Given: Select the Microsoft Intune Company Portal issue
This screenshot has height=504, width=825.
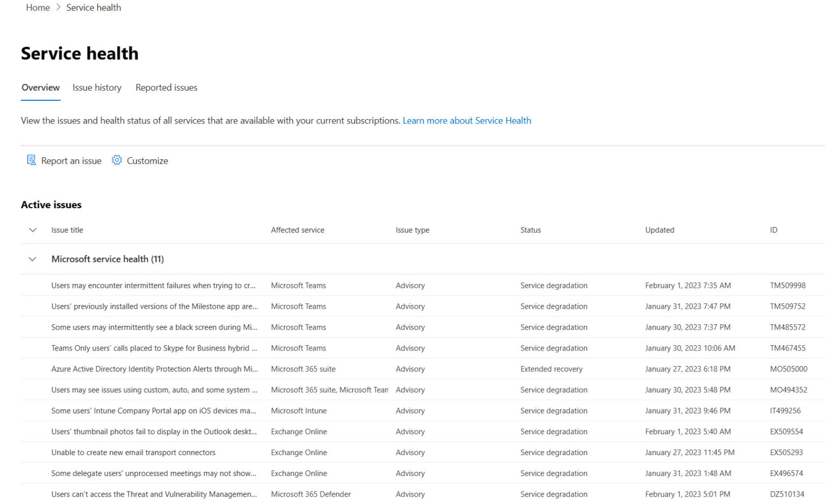Looking at the screenshot, I should coord(154,411).
